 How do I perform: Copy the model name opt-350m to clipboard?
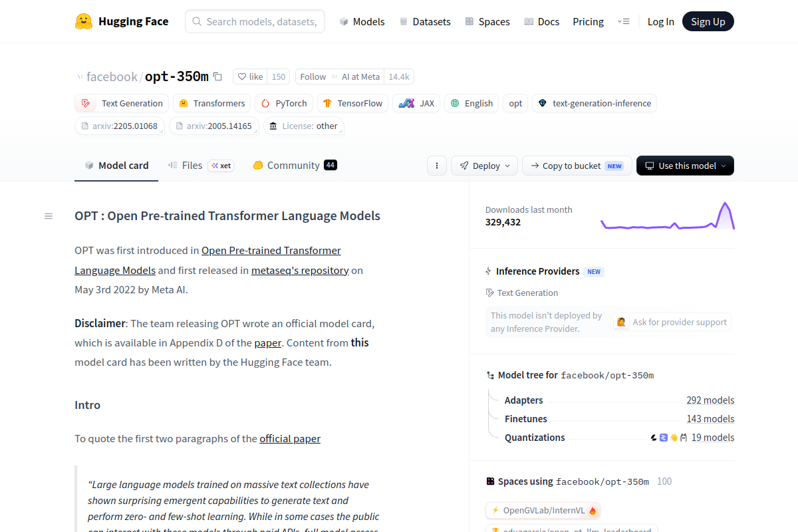217,76
